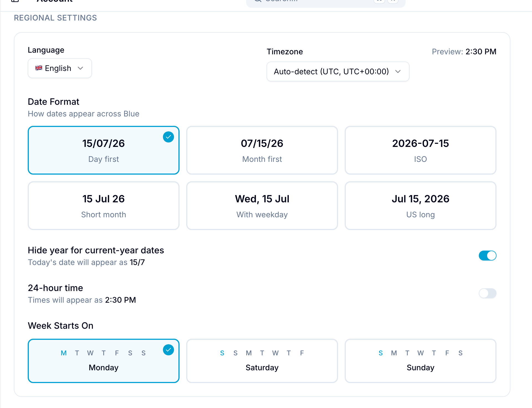The width and height of the screenshot is (532, 408).
Task: Click the Date Format heading
Action: (x=53, y=102)
